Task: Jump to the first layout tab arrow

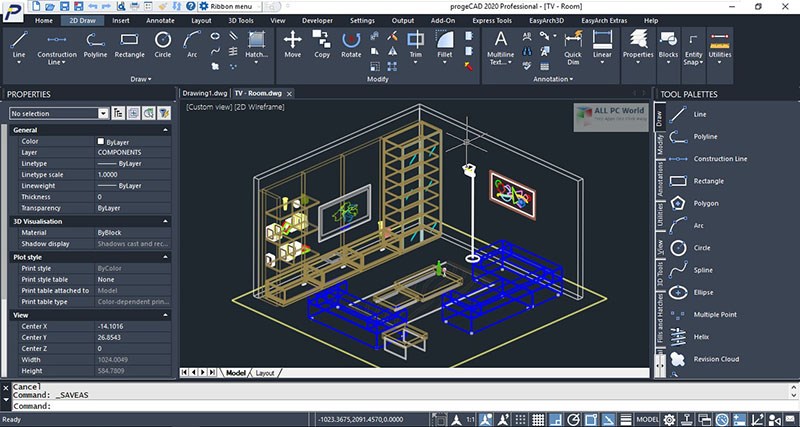Action: tap(185, 373)
